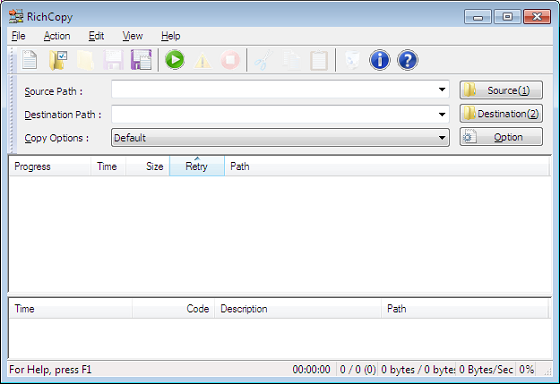Click the yellow warning pause icon
This screenshot has width=560, height=384.
202,61
